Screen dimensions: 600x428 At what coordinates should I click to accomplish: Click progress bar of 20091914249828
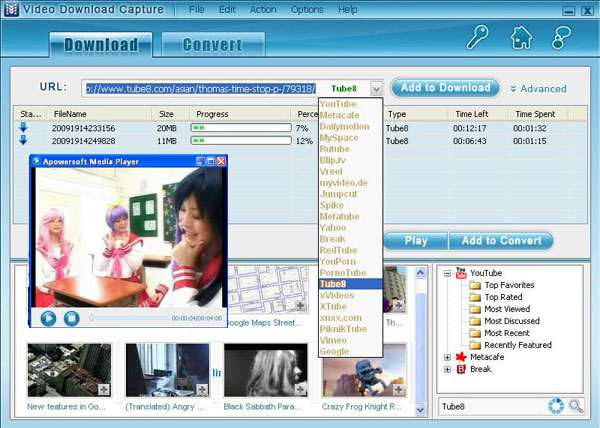click(241, 140)
